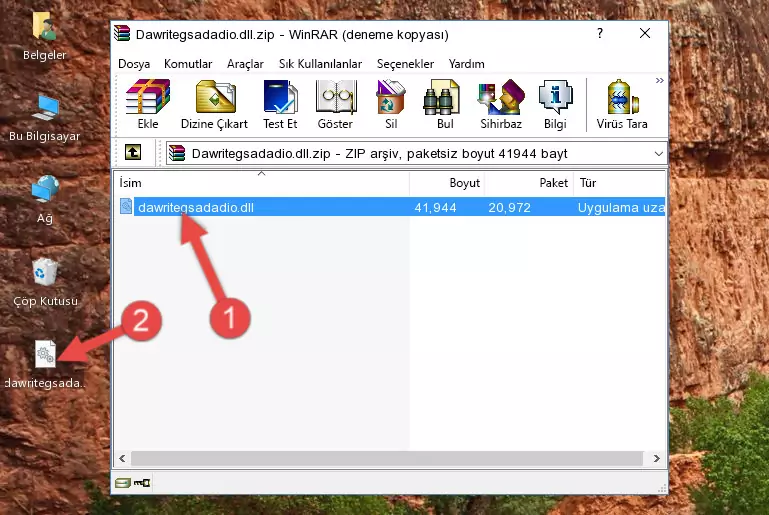Click the question mark help button
Screen dimensions: 769x515
600,33
